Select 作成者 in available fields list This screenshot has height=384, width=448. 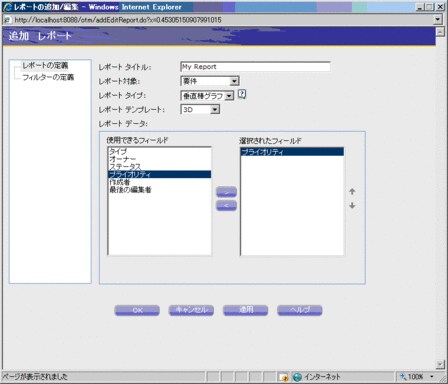point(159,182)
